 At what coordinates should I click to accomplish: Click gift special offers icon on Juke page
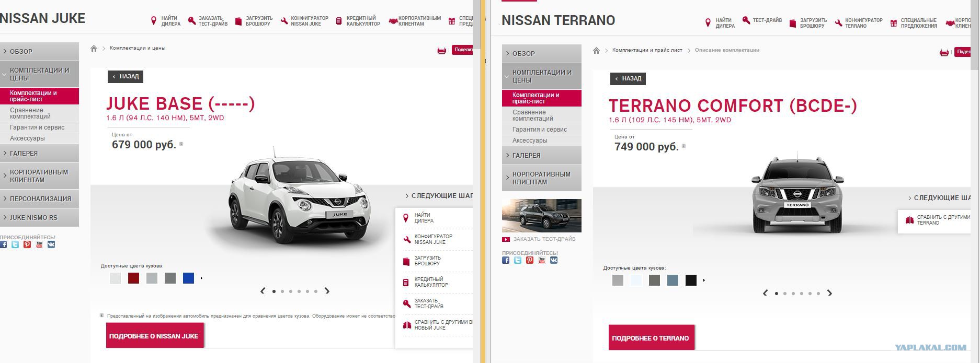[452, 21]
